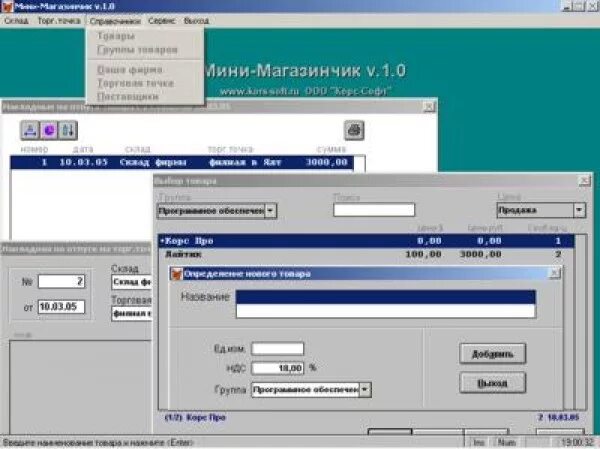Click the product list vertical scrollbar
Screen dimensions: 600x449
581,322
